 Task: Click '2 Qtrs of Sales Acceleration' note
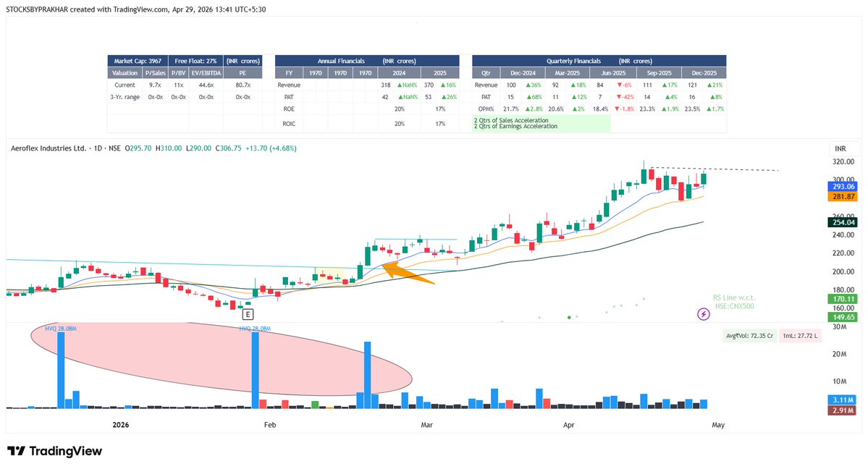point(511,120)
